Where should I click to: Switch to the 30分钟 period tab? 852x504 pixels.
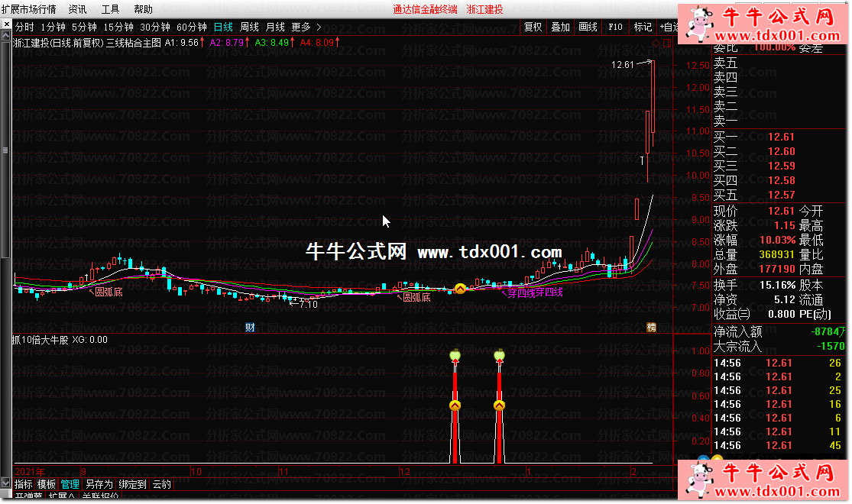[155, 27]
